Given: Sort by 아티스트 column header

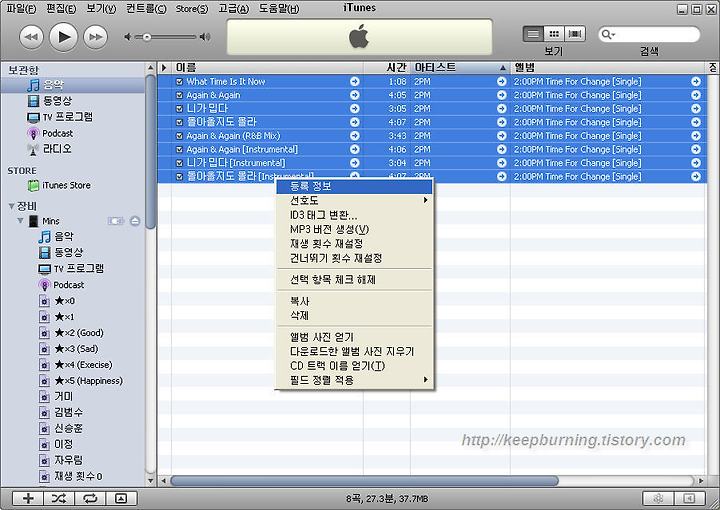Looking at the screenshot, I should click(460, 67).
